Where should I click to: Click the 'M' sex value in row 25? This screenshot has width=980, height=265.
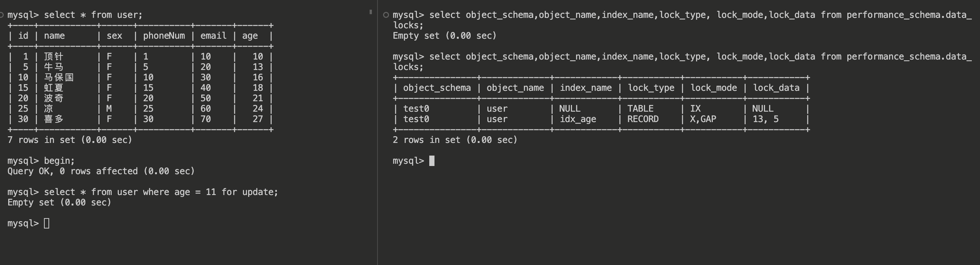[x=109, y=109]
